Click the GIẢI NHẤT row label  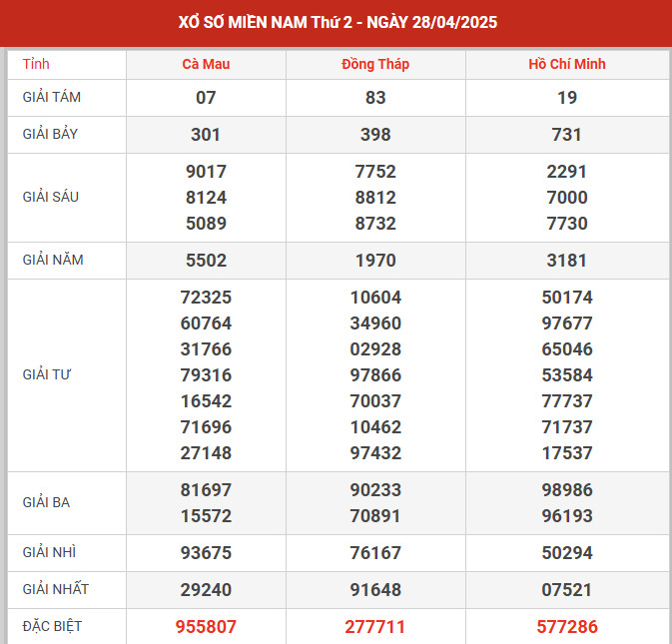tap(56, 589)
